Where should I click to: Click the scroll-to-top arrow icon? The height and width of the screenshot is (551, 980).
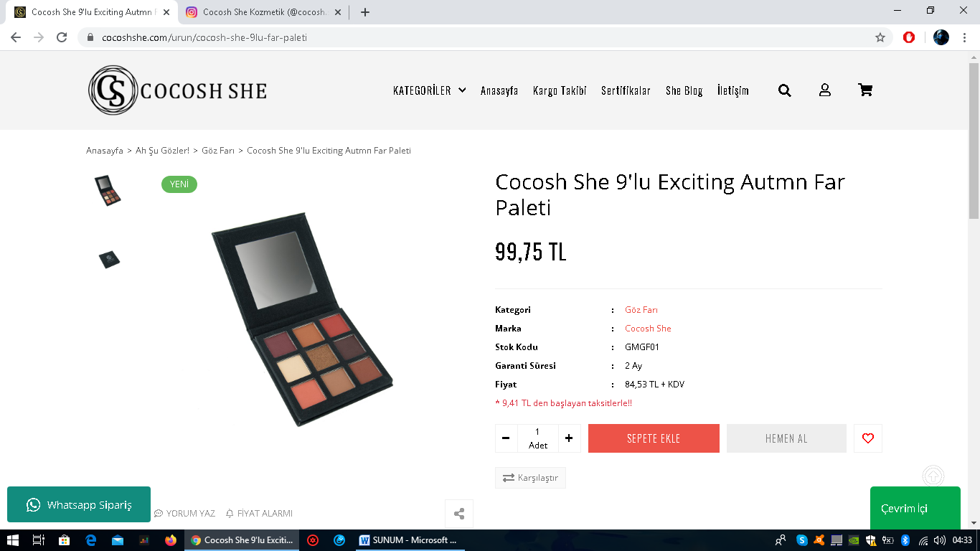tap(933, 476)
